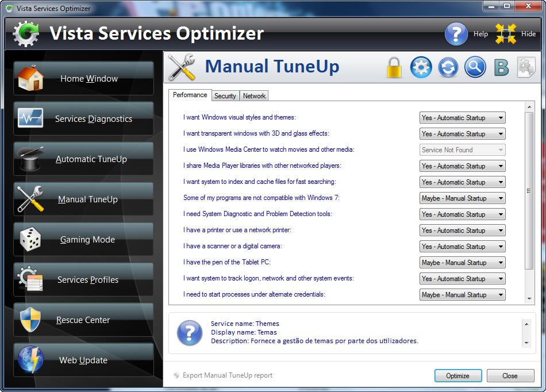
Task: Click the letter B icon in header
Action: 501,68
